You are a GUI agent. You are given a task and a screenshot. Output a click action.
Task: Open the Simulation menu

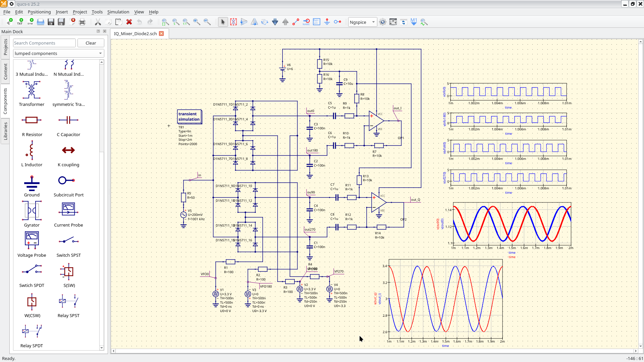(x=118, y=12)
